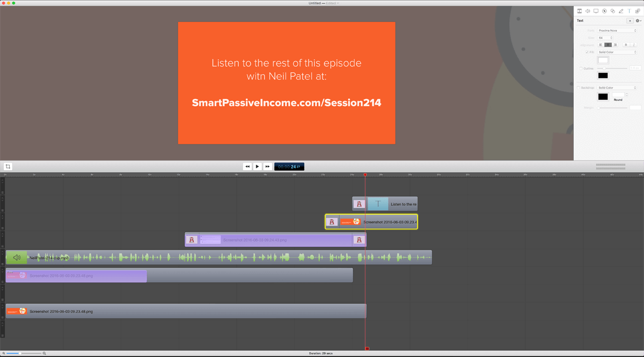Click the outline width value field

click(x=635, y=68)
